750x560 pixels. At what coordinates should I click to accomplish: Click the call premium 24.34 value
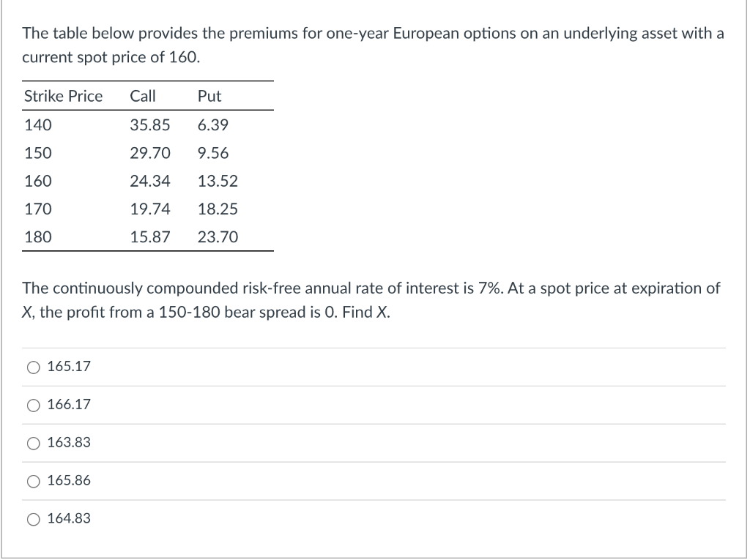149,181
